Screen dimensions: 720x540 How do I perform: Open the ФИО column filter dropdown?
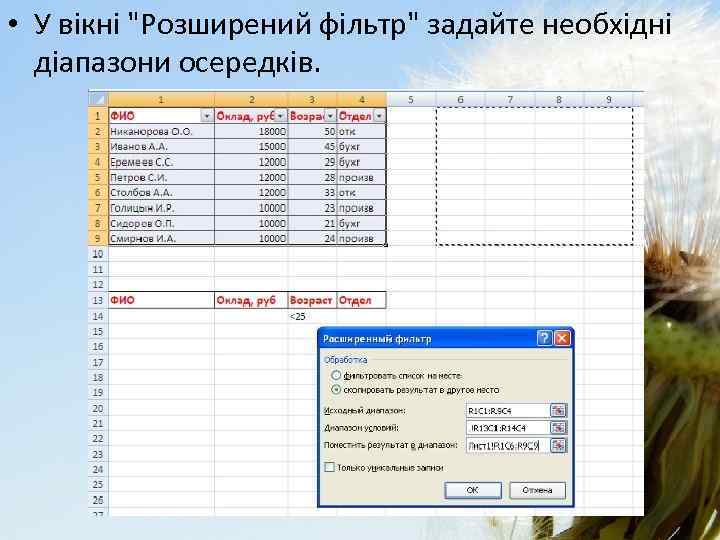point(207,116)
